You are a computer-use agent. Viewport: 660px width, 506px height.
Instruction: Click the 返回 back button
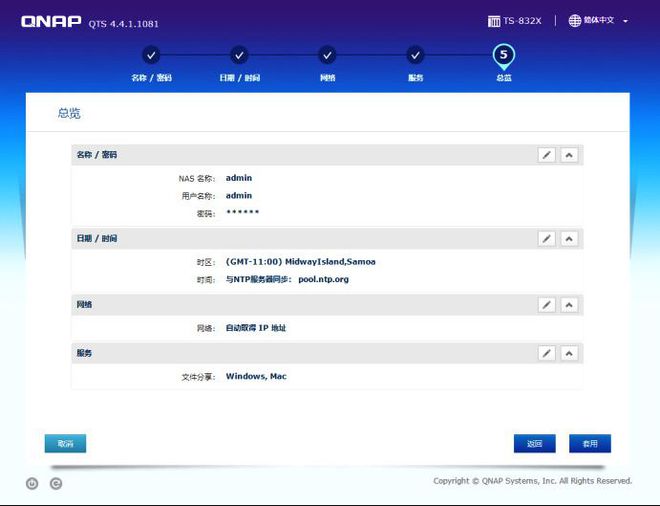[x=535, y=443]
